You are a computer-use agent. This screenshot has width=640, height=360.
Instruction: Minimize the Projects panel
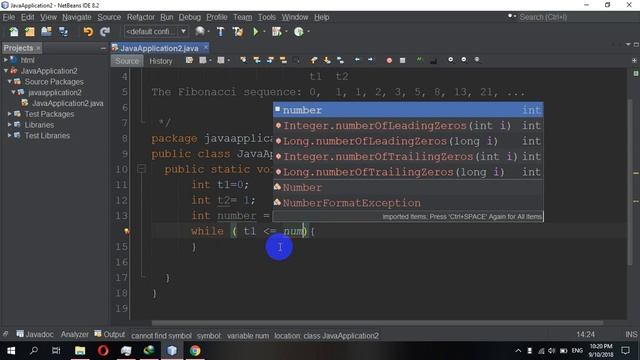pyautogui.click(x=103, y=48)
